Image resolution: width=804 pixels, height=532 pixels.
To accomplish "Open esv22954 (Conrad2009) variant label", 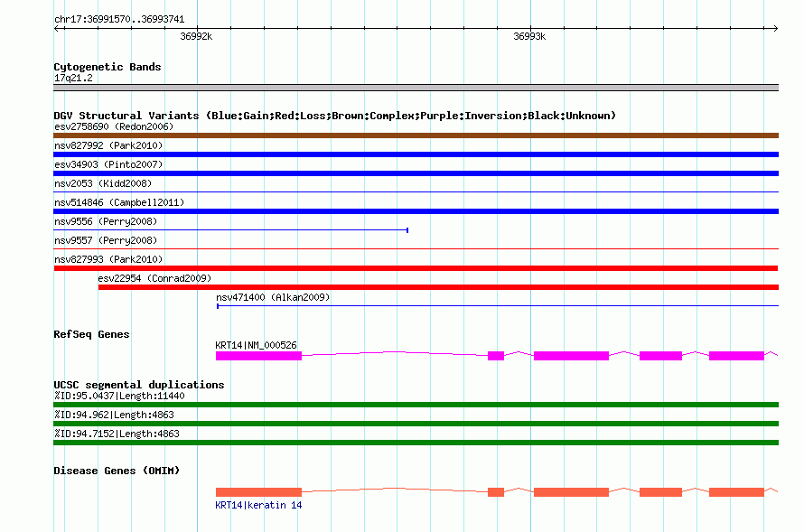I will tap(154, 278).
